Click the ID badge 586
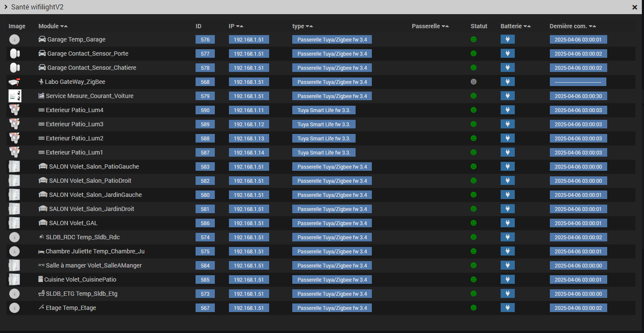 tap(205, 223)
